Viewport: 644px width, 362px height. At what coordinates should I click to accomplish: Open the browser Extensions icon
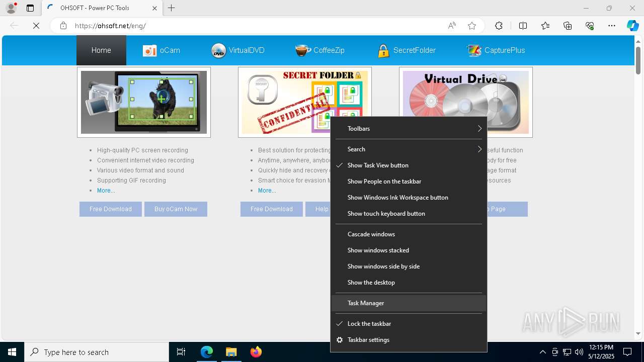pyautogui.click(x=499, y=26)
